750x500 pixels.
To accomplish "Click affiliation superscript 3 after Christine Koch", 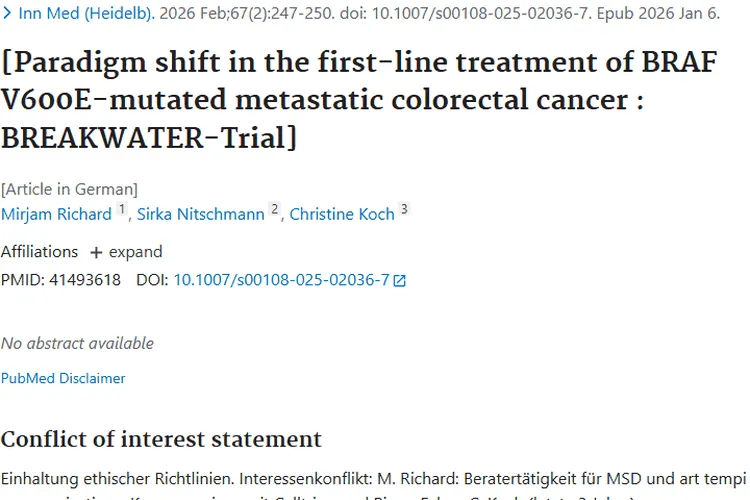I will click(x=404, y=210).
